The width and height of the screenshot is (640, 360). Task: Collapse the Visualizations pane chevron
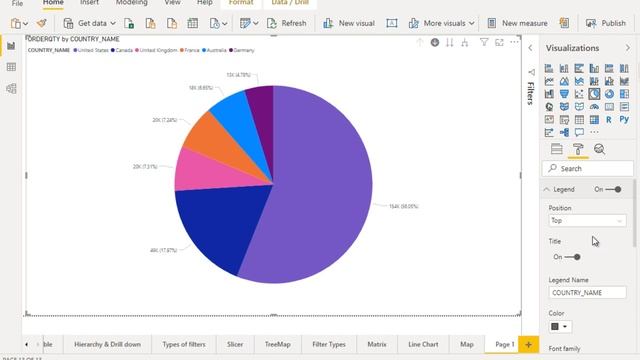pos(628,48)
